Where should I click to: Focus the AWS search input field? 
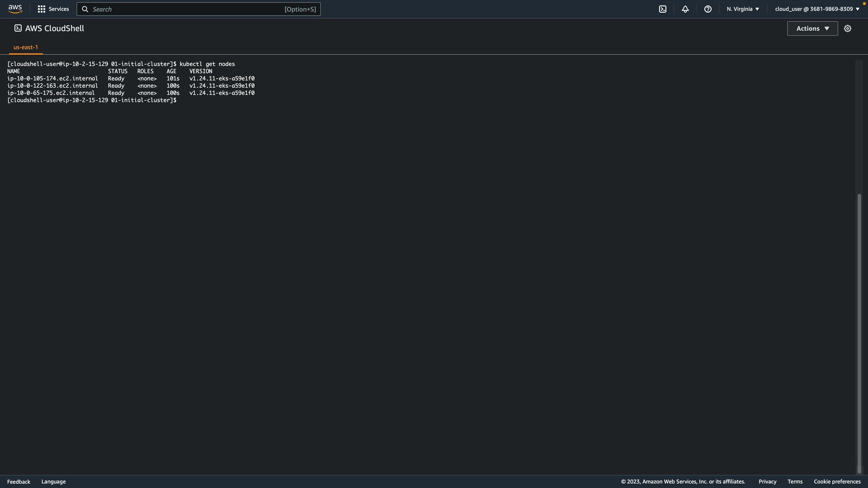pos(190,9)
